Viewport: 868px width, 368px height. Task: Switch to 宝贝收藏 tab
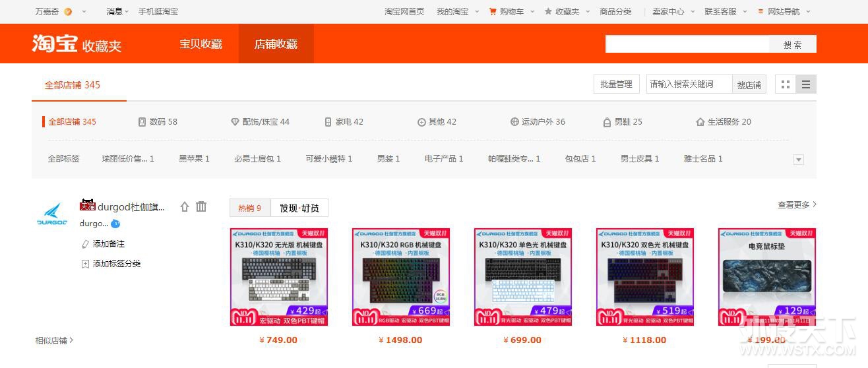point(201,44)
